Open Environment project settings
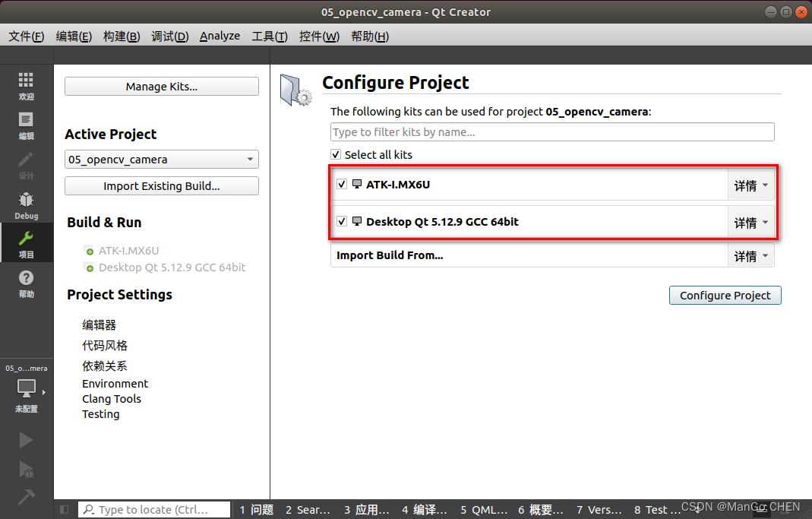Viewport: 812px width, 519px height. point(115,384)
